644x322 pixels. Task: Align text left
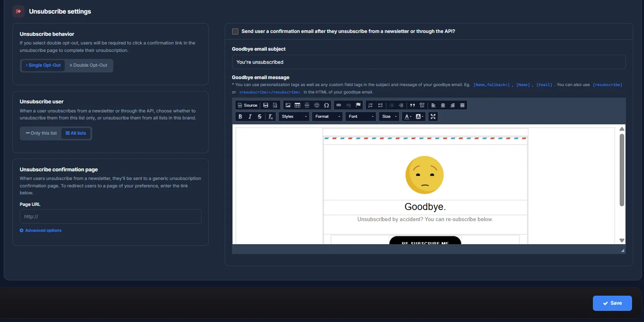pos(433,105)
